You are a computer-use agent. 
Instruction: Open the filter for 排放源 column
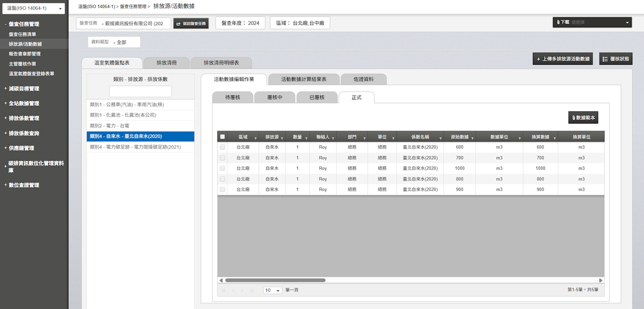coord(282,138)
